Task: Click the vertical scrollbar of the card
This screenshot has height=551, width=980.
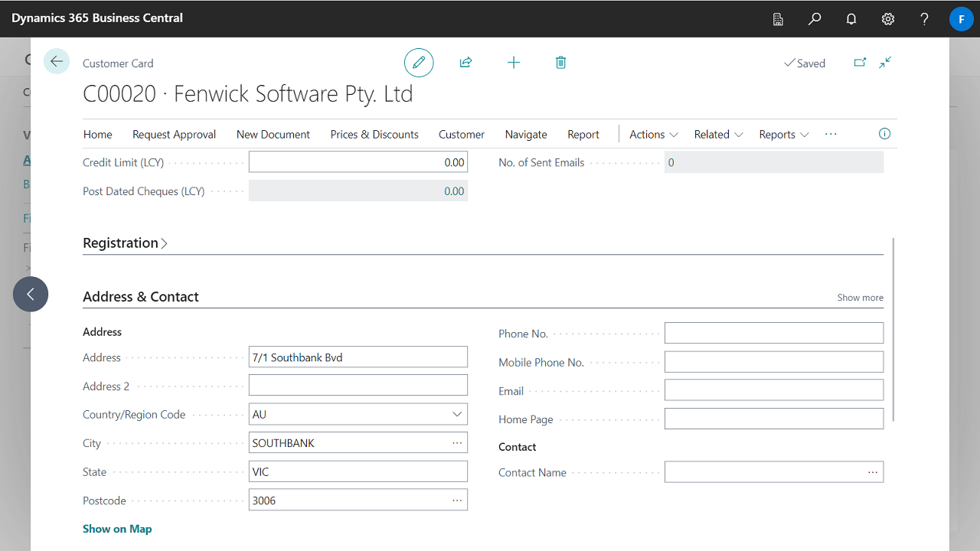Action: tap(893, 329)
